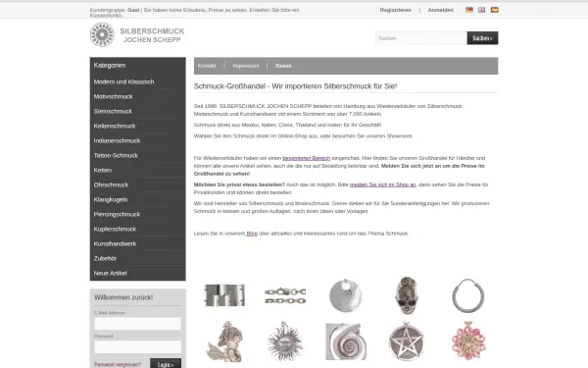588x368 pixels.
Task: Open the Registrieren link
Action: [x=395, y=10]
